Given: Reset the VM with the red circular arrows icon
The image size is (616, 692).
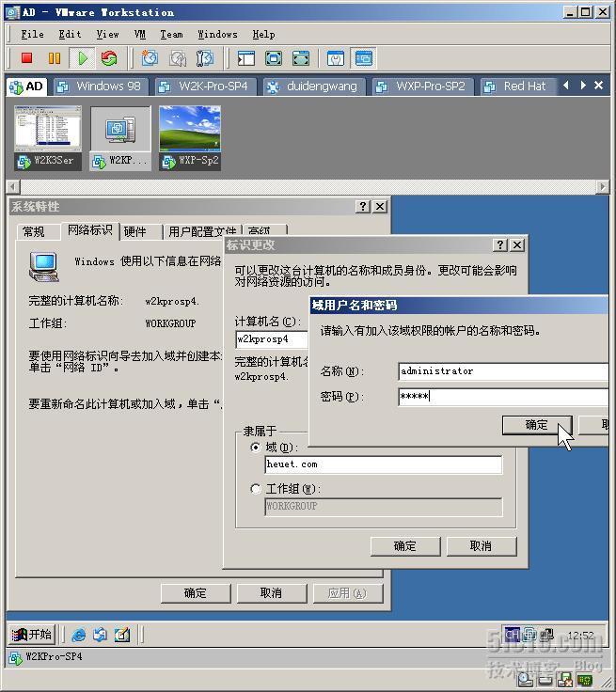Looking at the screenshot, I should [x=109, y=58].
